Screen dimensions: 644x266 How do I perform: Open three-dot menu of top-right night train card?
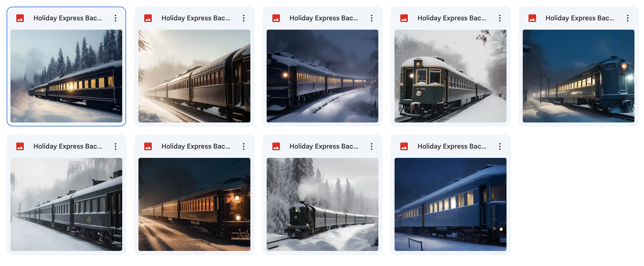pos(628,18)
